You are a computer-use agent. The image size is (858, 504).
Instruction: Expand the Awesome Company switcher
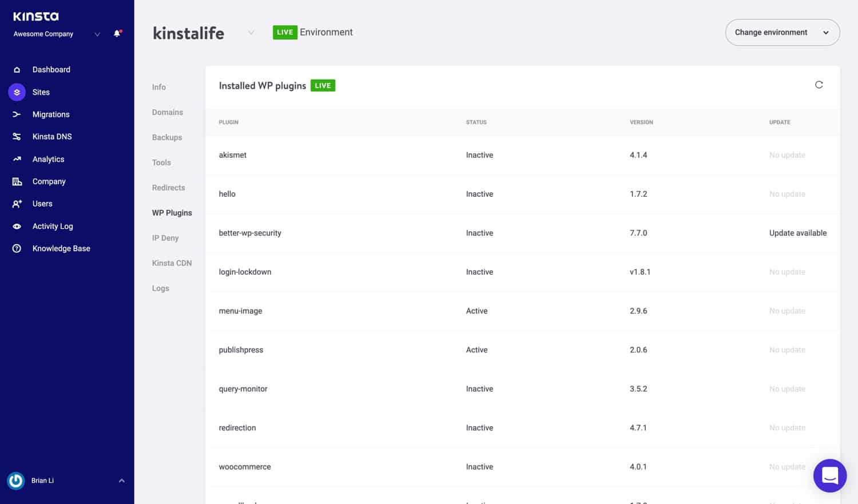click(x=97, y=34)
